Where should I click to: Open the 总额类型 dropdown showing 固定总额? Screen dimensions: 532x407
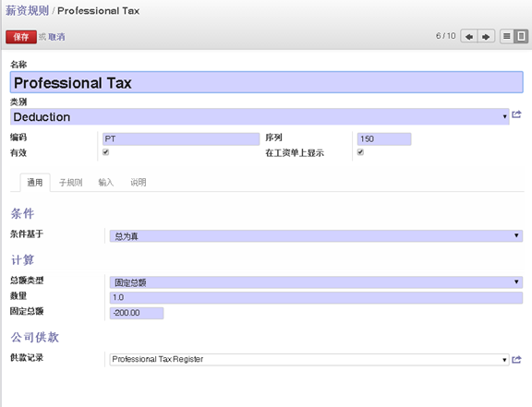click(316, 282)
